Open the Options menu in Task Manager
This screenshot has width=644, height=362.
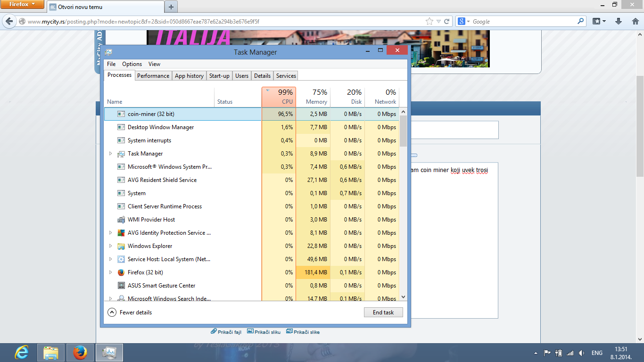click(x=132, y=64)
